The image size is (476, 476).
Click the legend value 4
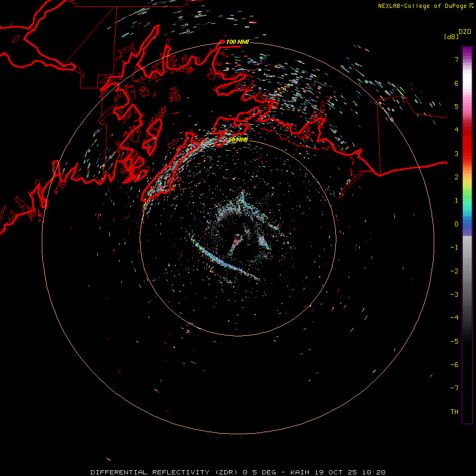pyautogui.click(x=456, y=130)
